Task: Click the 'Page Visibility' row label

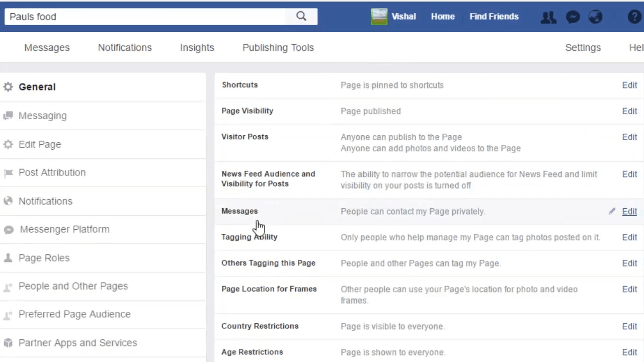Action: [x=247, y=111]
